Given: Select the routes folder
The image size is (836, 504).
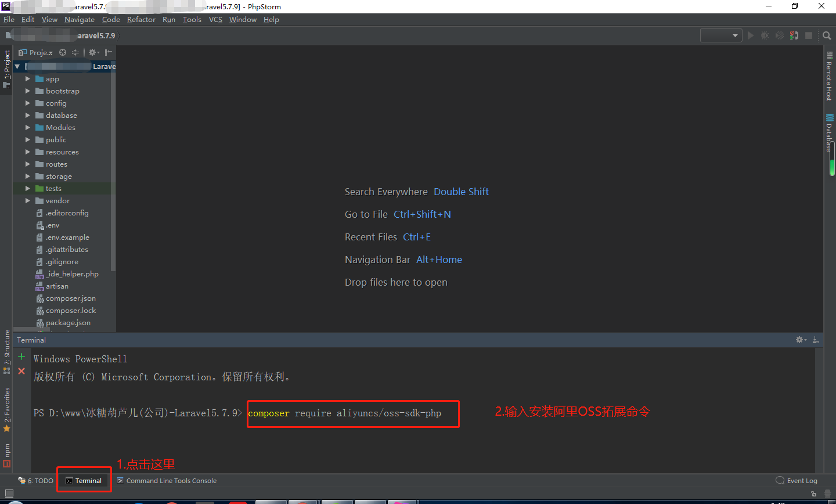Looking at the screenshot, I should (x=56, y=164).
